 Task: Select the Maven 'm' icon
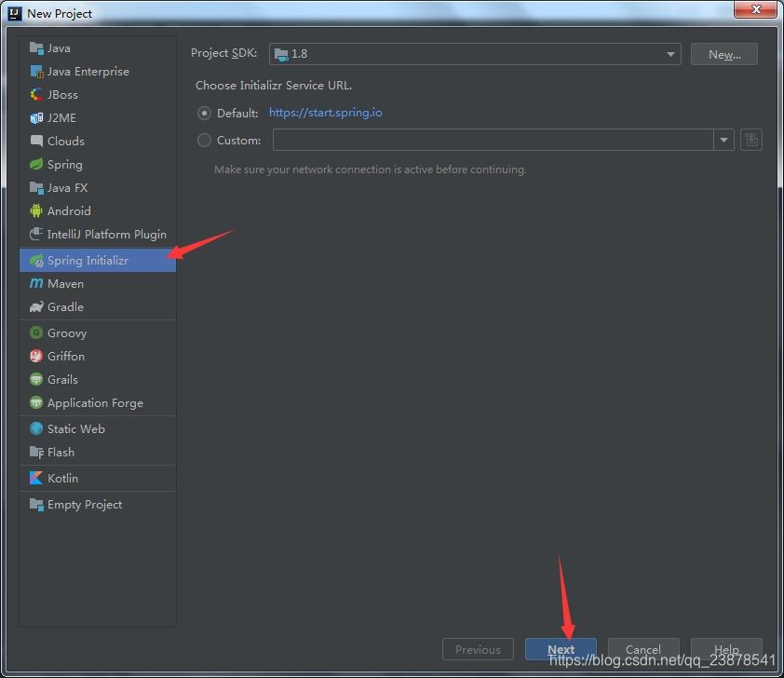click(x=36, y=283)
